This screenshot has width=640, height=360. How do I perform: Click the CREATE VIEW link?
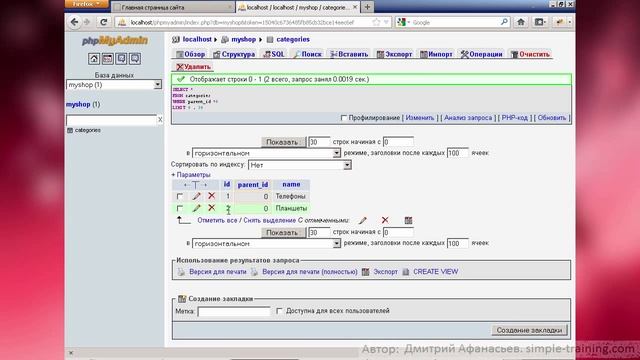coord(436,272)
